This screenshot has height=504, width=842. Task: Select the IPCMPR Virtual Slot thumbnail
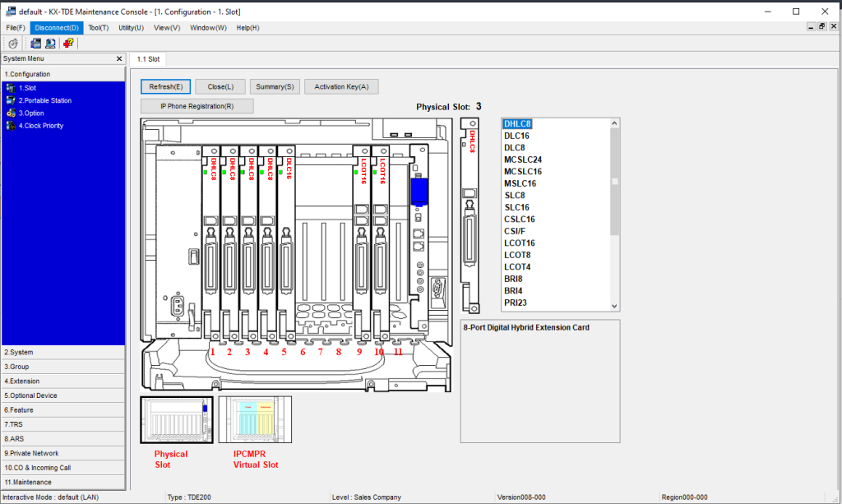pos(255,420)
